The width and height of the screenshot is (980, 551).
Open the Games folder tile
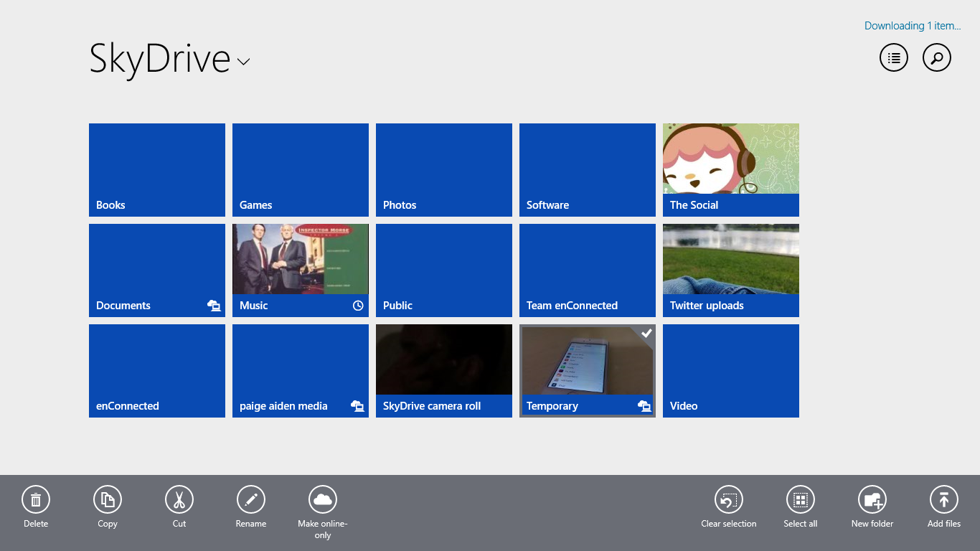coord(301,170)
